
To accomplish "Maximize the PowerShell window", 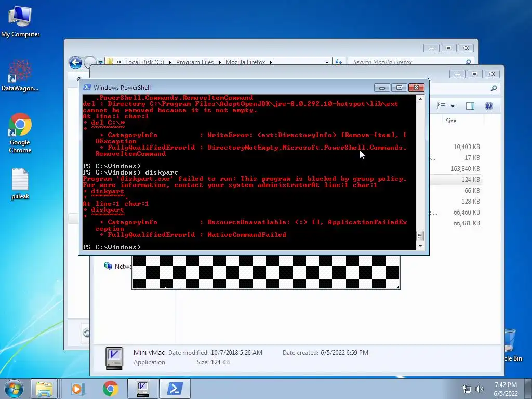I will coord(400,88).
